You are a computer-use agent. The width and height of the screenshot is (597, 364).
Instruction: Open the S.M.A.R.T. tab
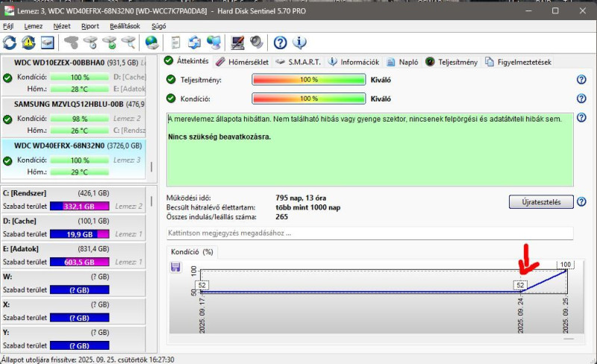[x=298, y=62]
